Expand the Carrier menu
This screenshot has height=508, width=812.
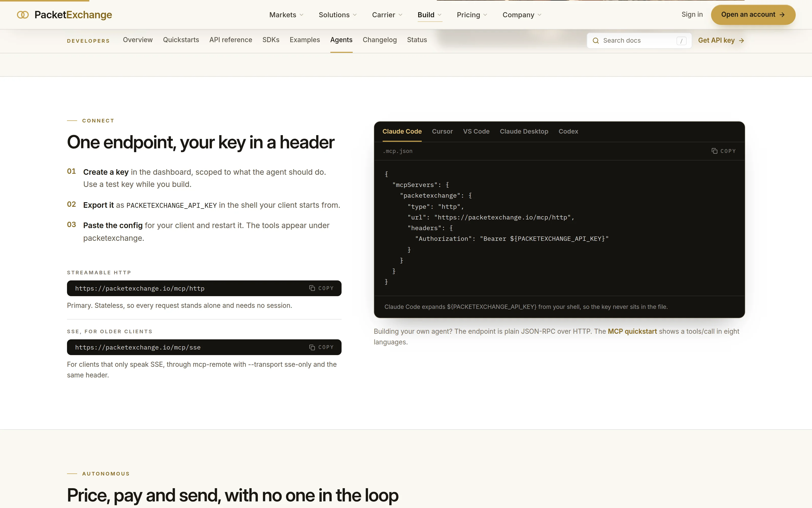[x=387, y=15]
